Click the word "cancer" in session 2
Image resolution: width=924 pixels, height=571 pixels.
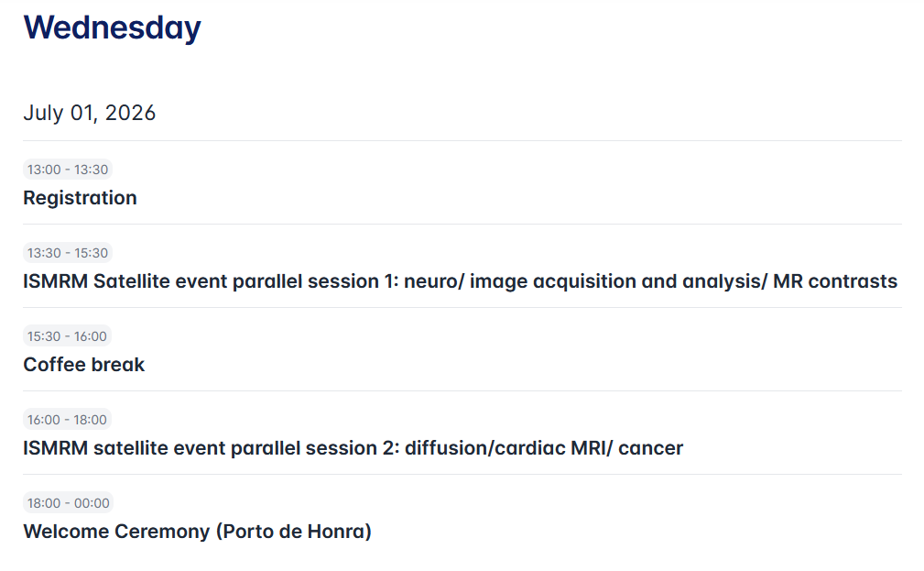point(651,448)
